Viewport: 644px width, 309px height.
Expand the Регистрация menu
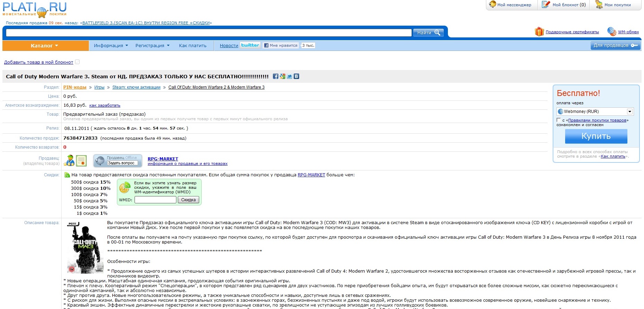click(x=153, y=46)
